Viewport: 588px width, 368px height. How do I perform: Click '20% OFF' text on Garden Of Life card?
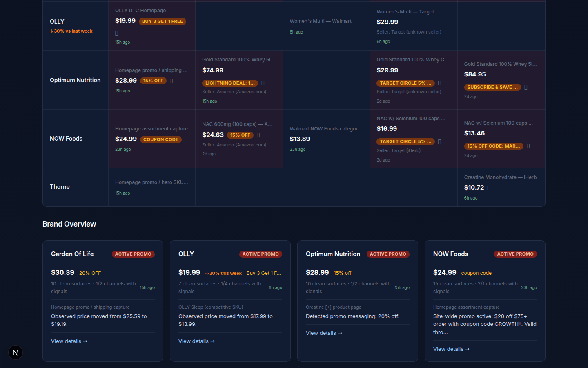[90, 273]
